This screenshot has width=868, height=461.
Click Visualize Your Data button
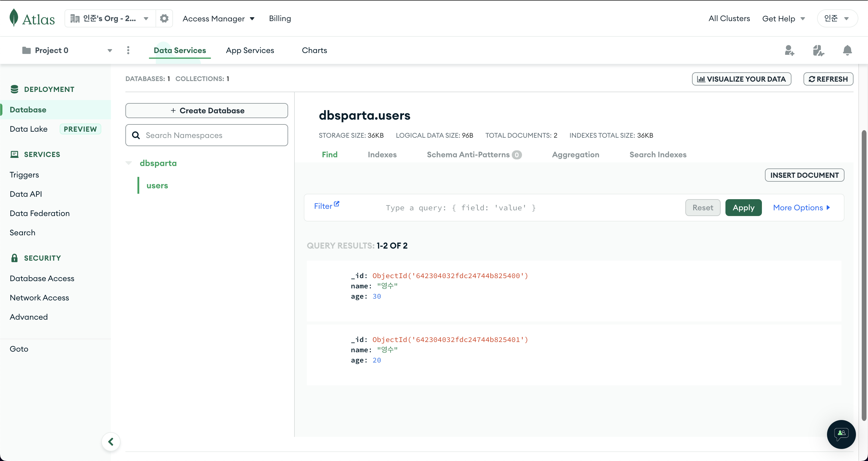[742, 79]
